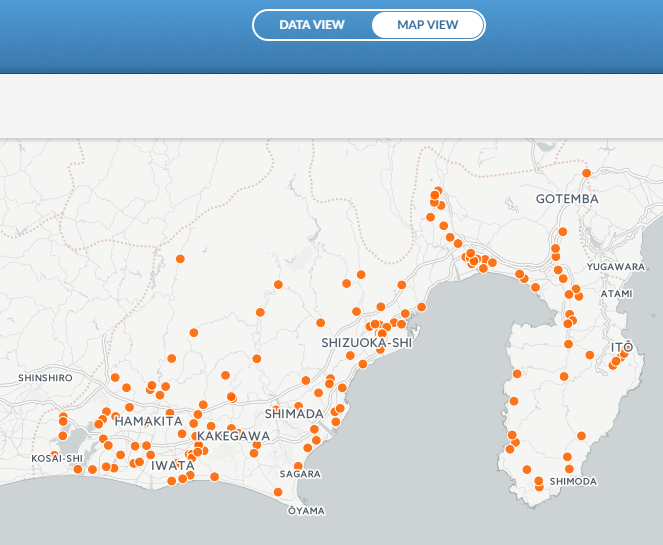Click the SHIZUOKA-SHI city label
663x545 pixels.
367,342
